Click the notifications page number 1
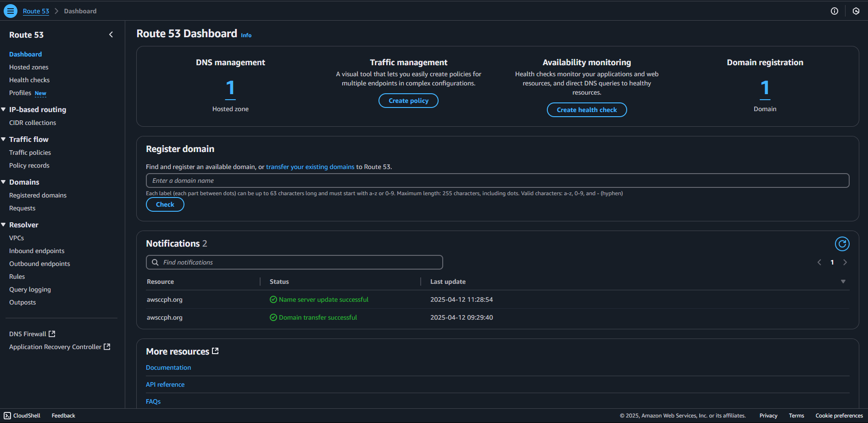The image size is (868, 423). (832, 262)
